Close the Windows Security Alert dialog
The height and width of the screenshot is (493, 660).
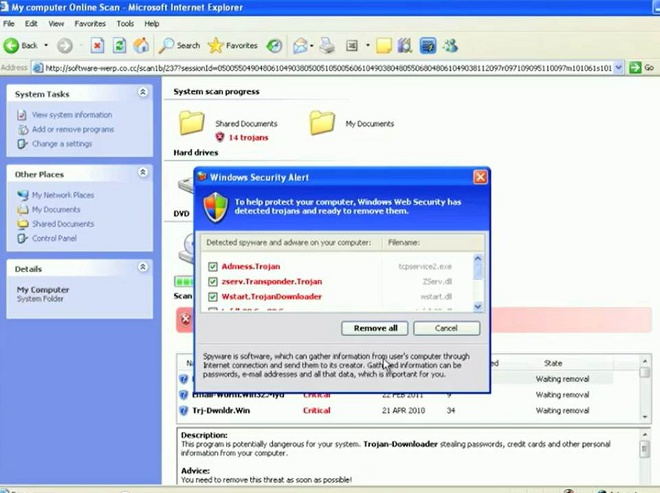point(480,177)
